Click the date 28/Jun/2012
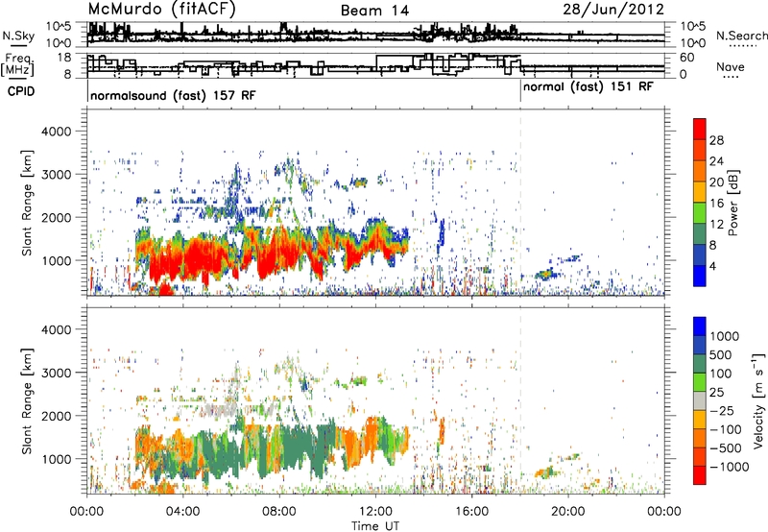768x532 pixels. pos(613,9)
